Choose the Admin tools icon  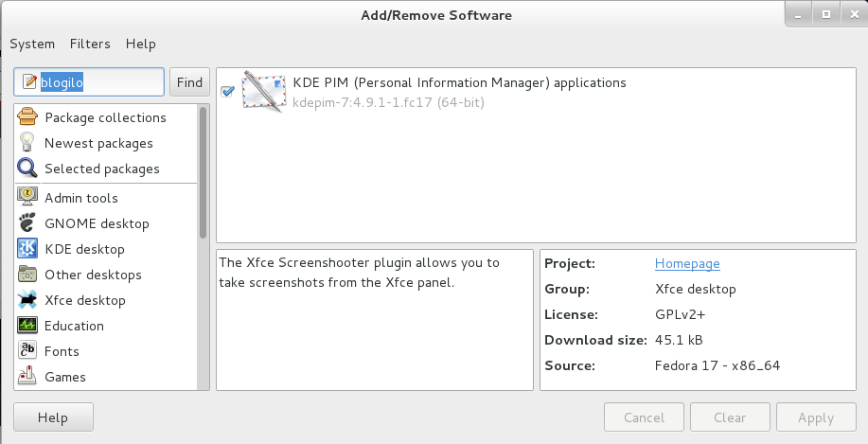[27, 197]
